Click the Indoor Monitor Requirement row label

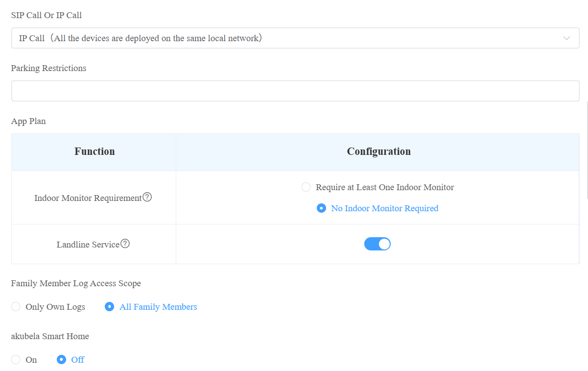[x=88, y=198]
